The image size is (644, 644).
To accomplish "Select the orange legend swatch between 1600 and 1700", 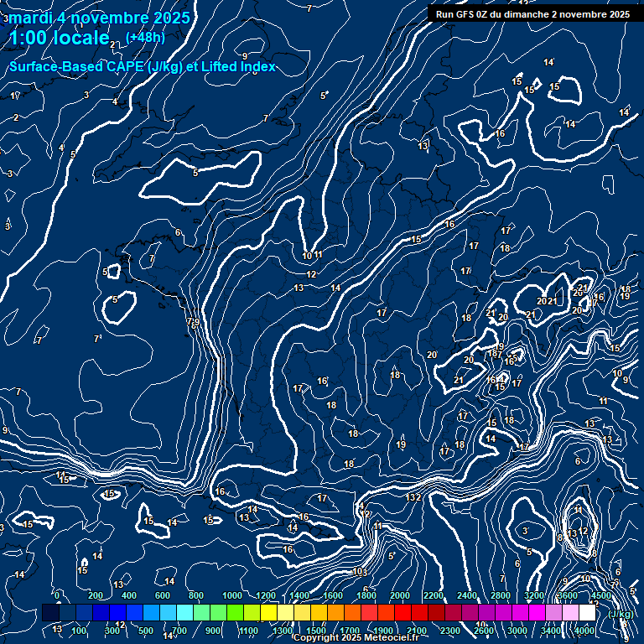I will pos(335,612).
